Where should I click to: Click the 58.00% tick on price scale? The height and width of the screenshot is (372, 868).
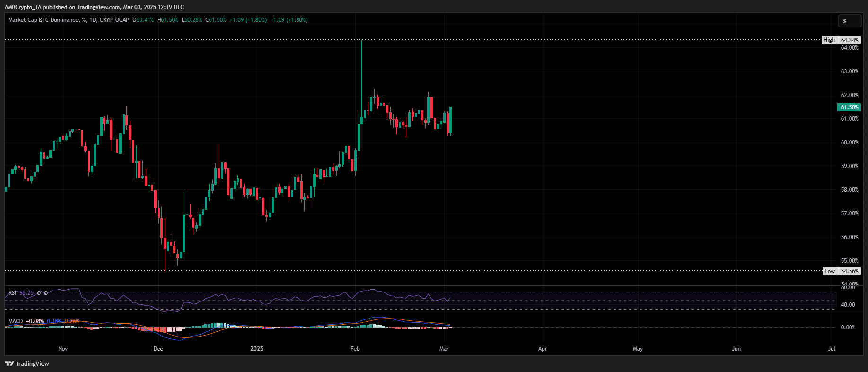point(849,190)
